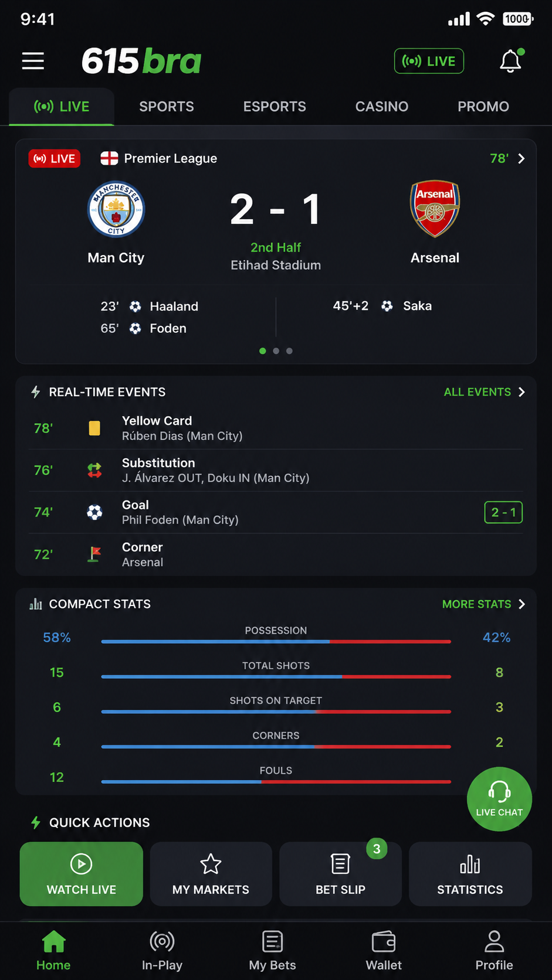This screenshot has width=552, height=980.
Task: Open My Bets in the bottom bar
Action: [x=272, y=950]
